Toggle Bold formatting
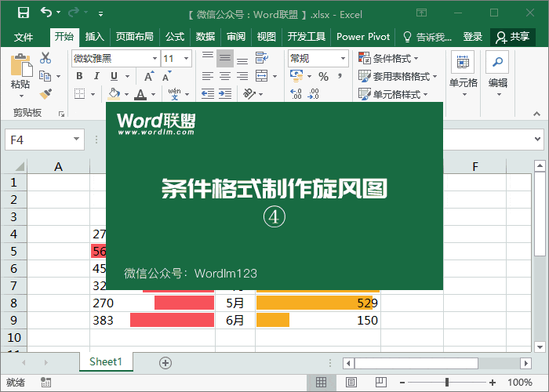The width and height of the screenshot is (549, 392). pos(79,76)
